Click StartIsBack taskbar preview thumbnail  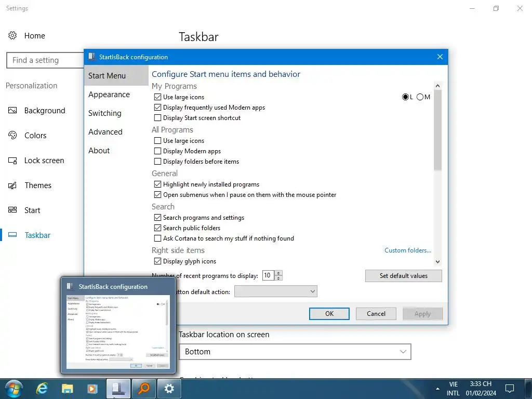[118, 332]
